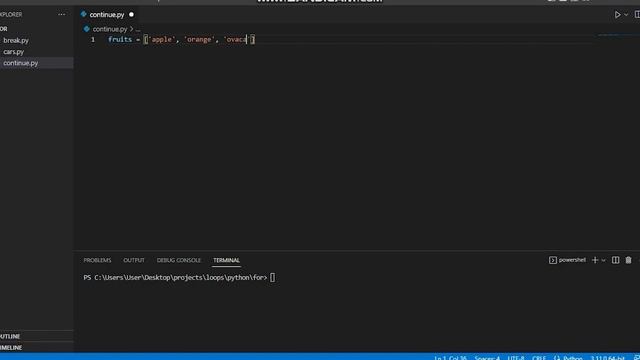The image size is (640, 360).
Task: Open Explorer views and more actions ellipsis
Action: coord(62,14)
